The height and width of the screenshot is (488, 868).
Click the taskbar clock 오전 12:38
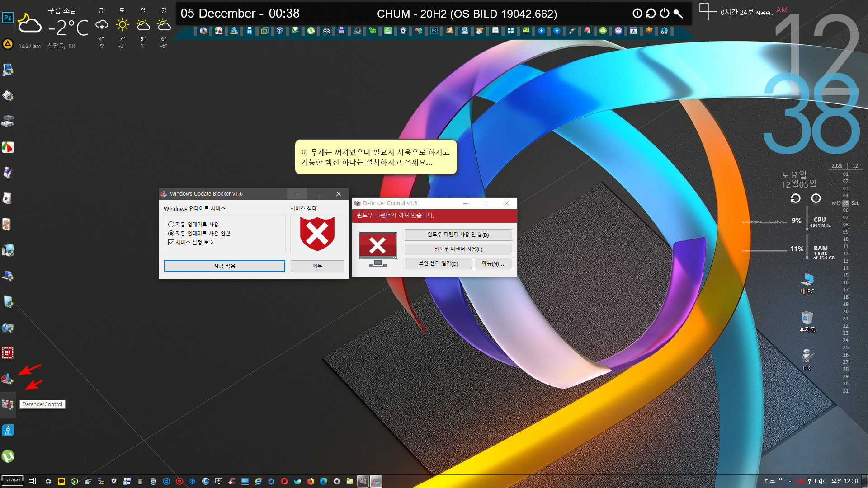[844, 481]
